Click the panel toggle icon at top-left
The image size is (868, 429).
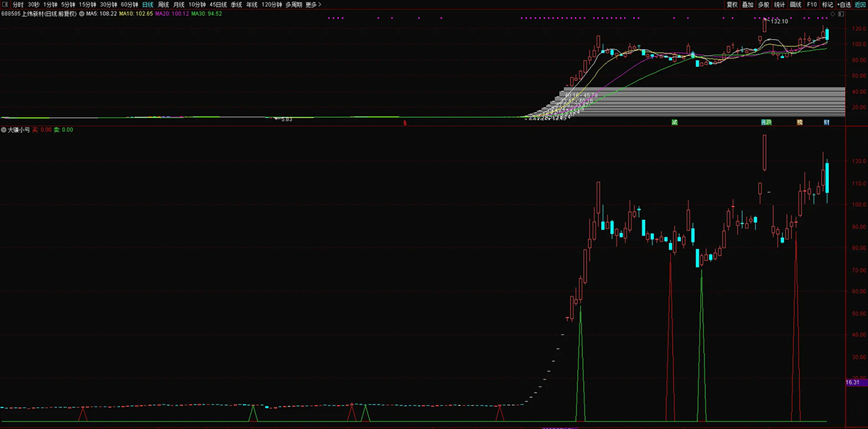pyautogui.click(x=5, y=4)
